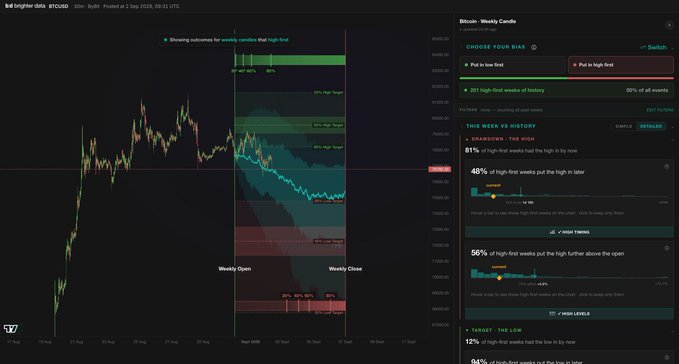Click the 56% of high-first weeks text
Screen dimensions: 679x364
pyautogui.click(x=547, y=253)
